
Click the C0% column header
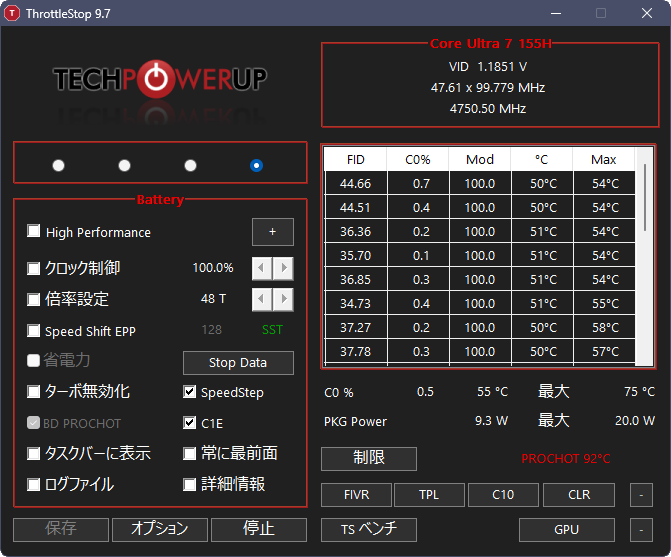point(418,160)
